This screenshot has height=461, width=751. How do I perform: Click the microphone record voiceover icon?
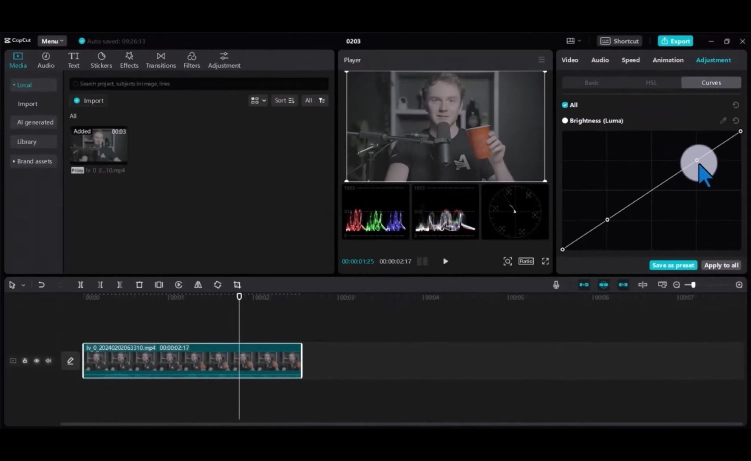pos(556,285)
